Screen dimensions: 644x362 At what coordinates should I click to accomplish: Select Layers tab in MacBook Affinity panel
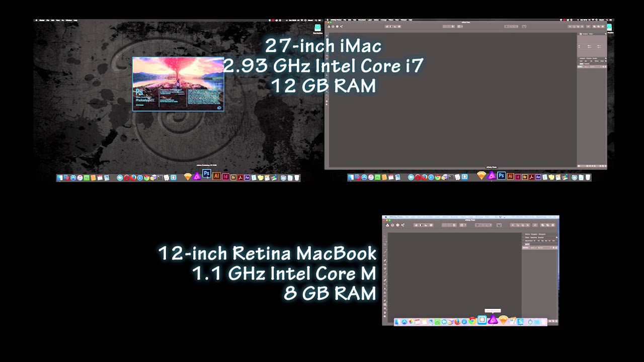[x=527, y=244]
